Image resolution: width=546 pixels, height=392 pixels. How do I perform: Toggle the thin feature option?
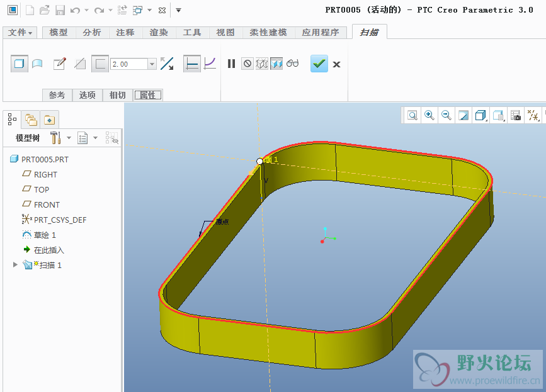tap(100, 64)
